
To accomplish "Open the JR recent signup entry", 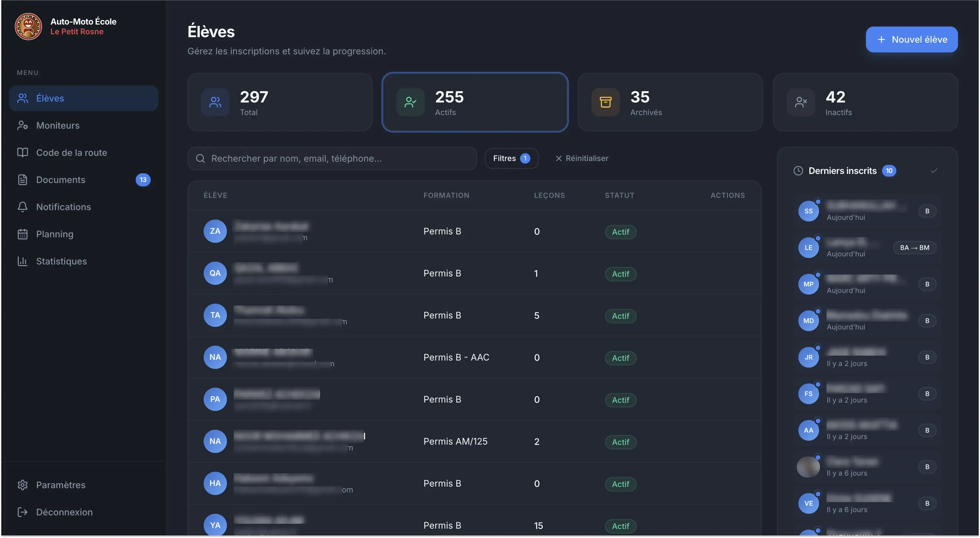I will click(x=867, y=357).
